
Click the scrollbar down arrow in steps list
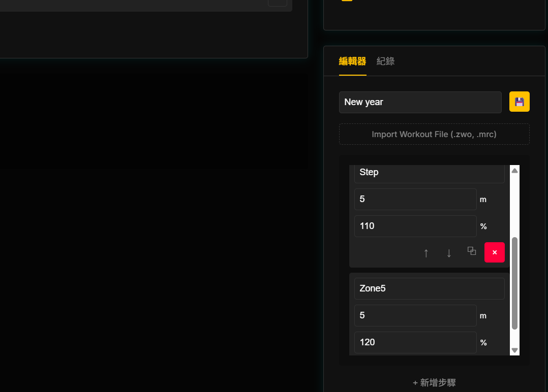(514, 350)
